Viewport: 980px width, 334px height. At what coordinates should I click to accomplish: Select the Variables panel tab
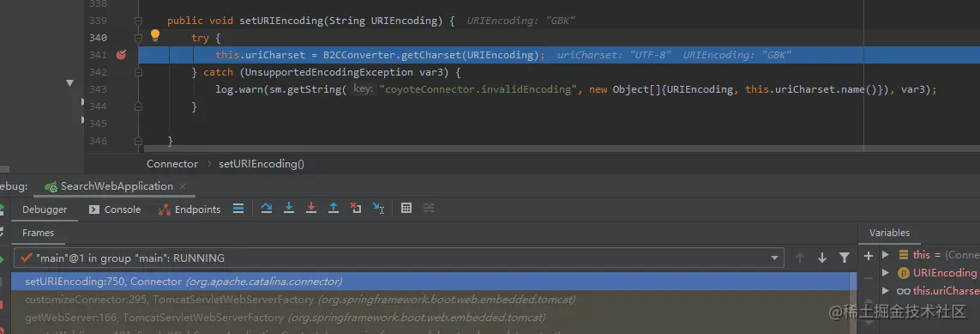pos(889,233)
